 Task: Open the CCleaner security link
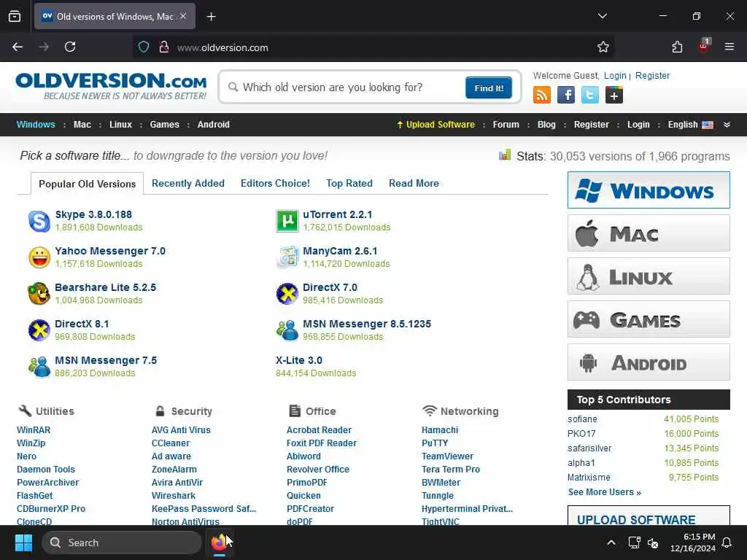[x=171, y=443]
